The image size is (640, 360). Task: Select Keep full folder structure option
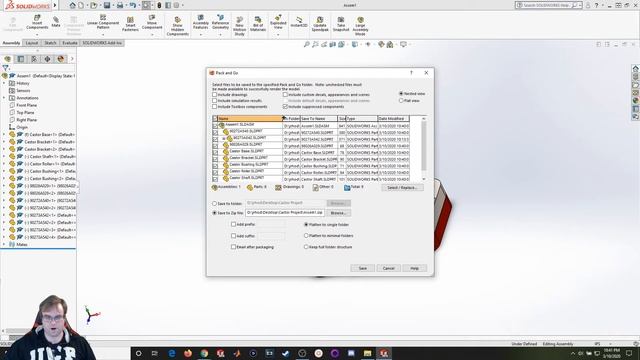click(x=306, y=247)
